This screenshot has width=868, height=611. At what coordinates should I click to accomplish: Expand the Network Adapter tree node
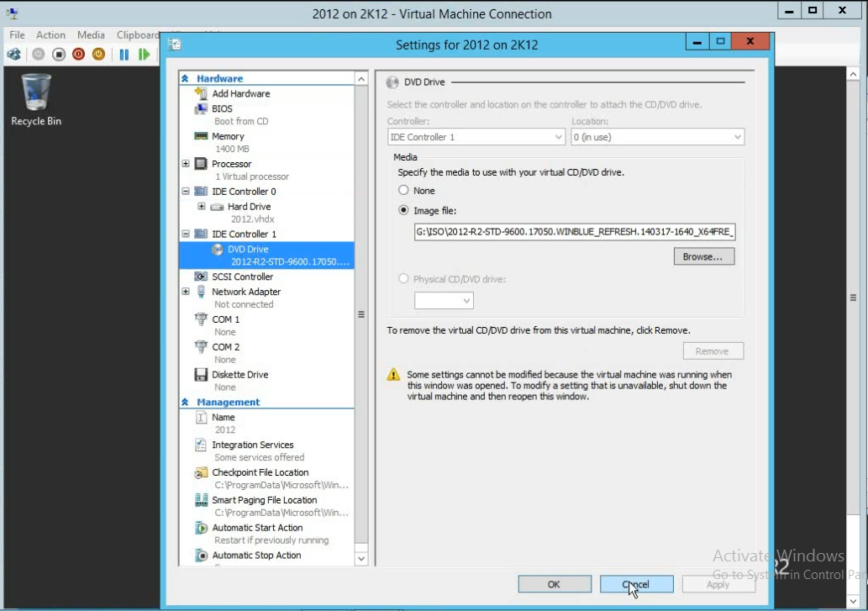click(x=186, y=292)
